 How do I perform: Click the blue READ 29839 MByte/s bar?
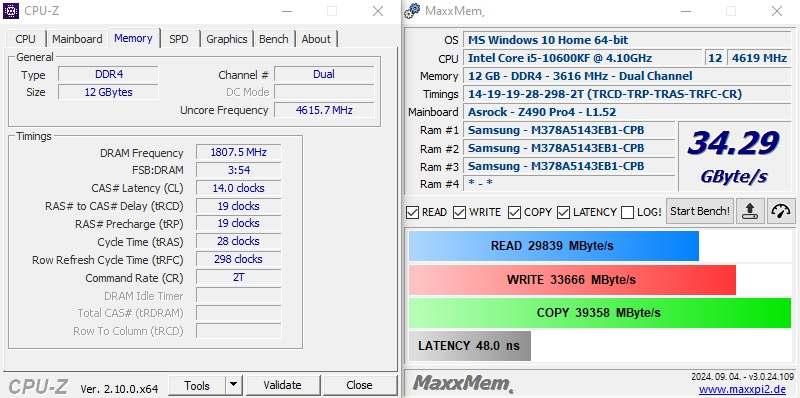pos(554,246)
